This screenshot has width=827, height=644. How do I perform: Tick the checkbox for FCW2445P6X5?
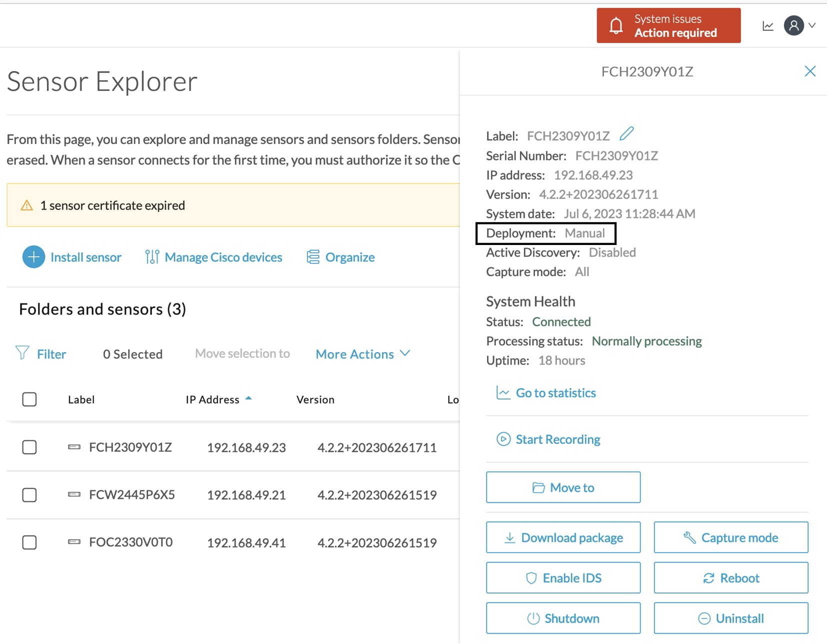[29, 495]
